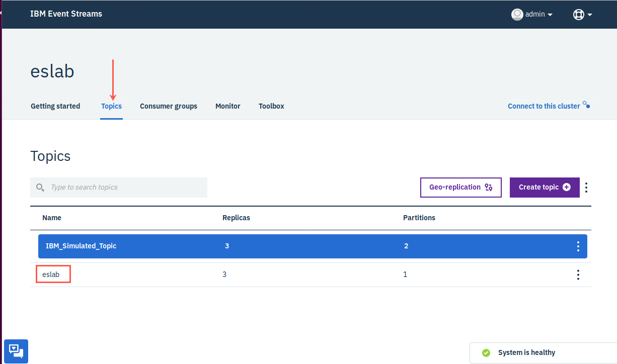Click the eslab row partitions value 1
This screenshot has width=617, height=364.
405,275
